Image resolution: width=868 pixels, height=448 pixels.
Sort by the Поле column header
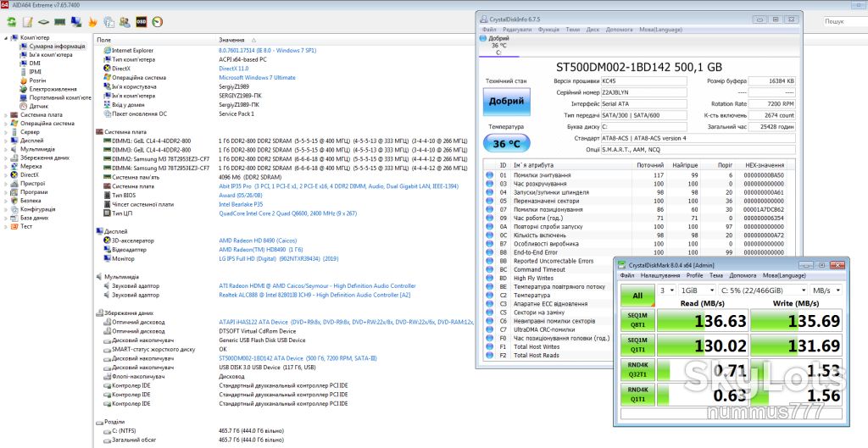click(x=104, y=40)
